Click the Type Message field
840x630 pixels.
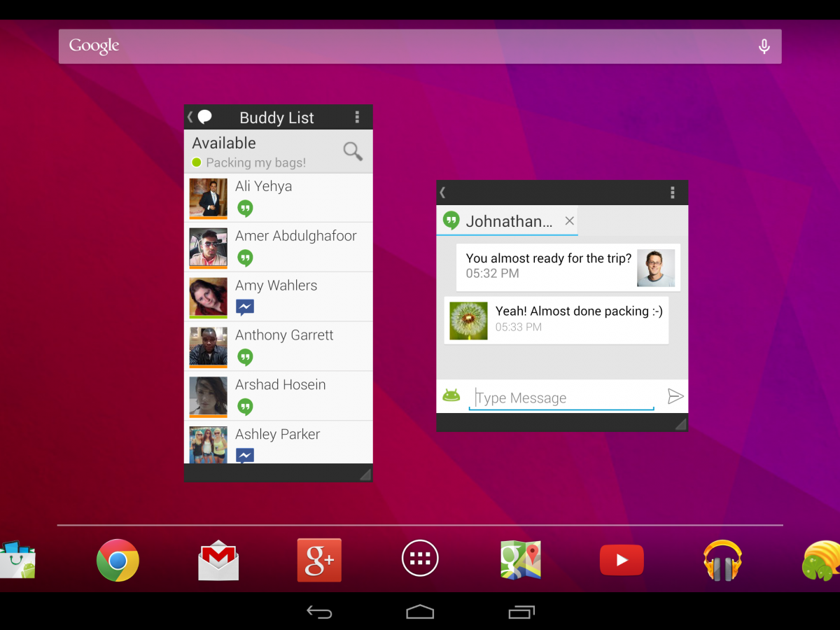[x=561, y=398]
